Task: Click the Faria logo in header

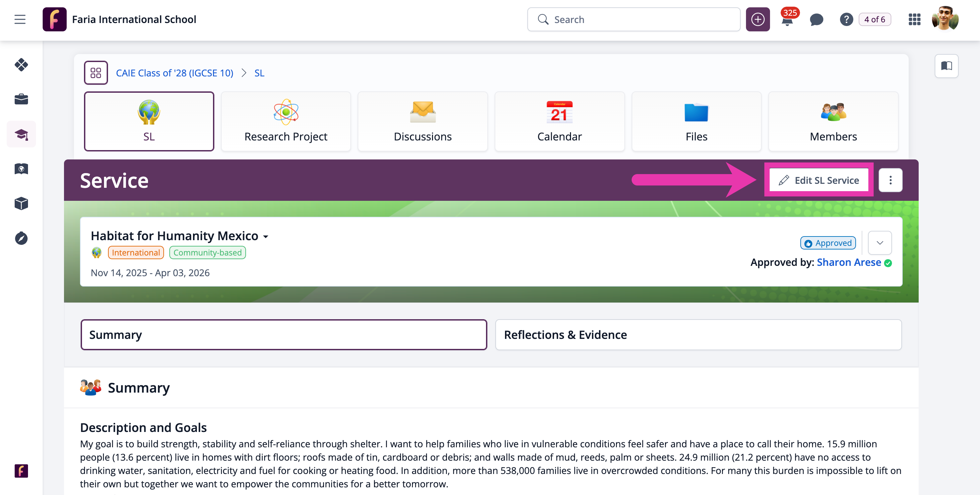Action: [54, 19]
